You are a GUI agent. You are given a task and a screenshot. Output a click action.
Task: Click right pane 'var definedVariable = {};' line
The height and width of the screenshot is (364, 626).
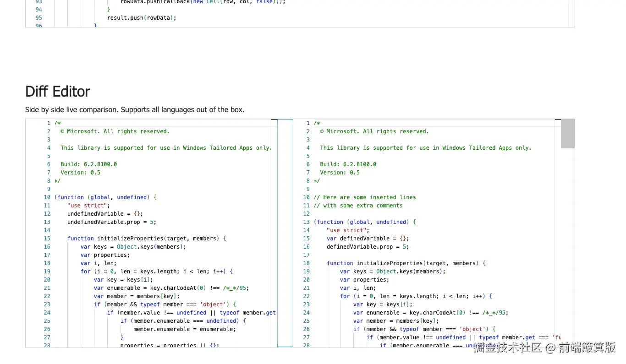pyautogui.click(x=368, y=239)
